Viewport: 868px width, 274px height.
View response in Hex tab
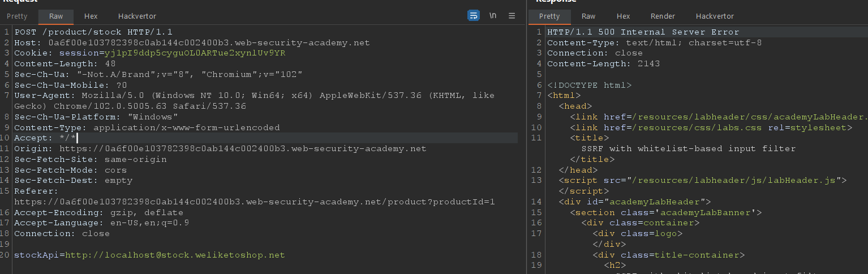click(x=623, y=16)
